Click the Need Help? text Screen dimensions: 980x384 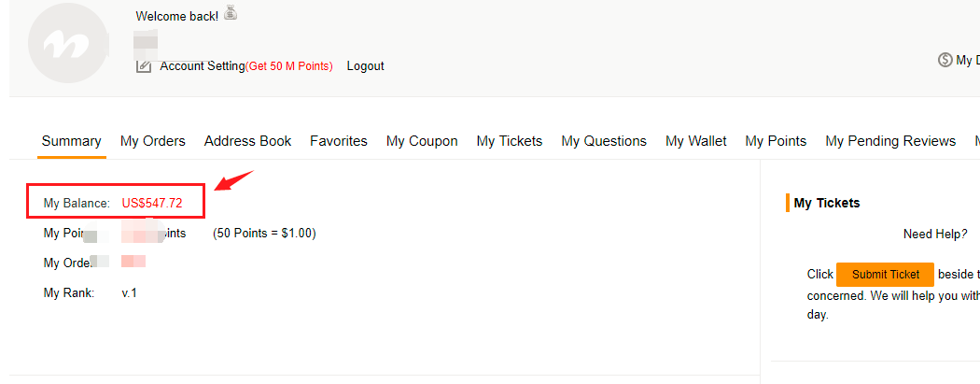tap(934, 234)
